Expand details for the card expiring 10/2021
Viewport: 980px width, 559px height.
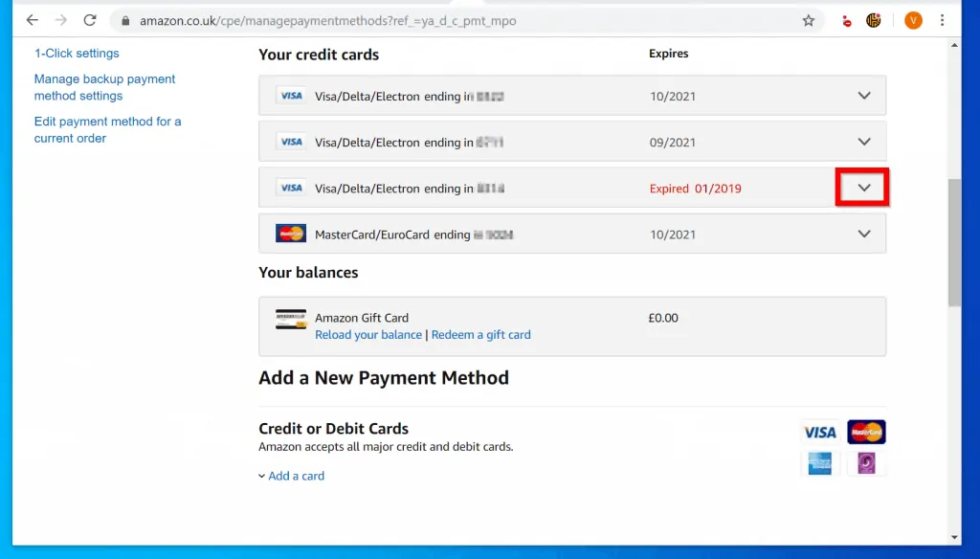click(x=864, y=95)
